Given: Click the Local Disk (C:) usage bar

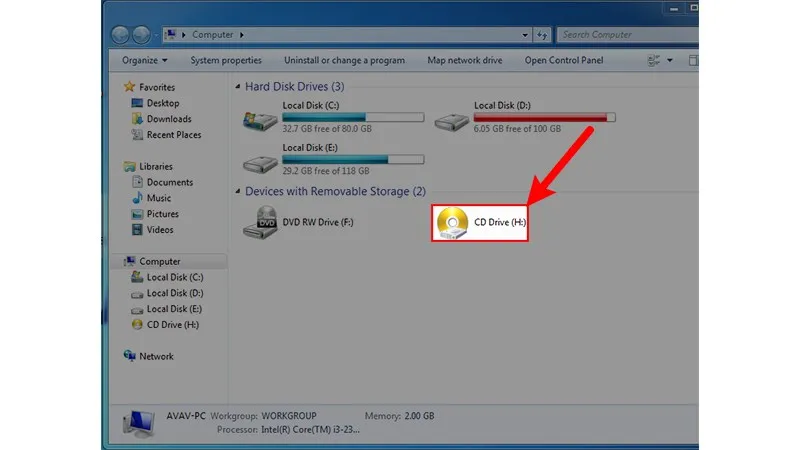Looking at the screenshot, I should [x=353, y=117].
